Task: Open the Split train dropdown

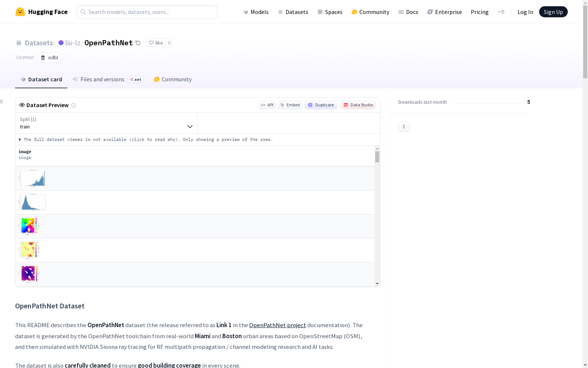Action: (x=107, y=123)
